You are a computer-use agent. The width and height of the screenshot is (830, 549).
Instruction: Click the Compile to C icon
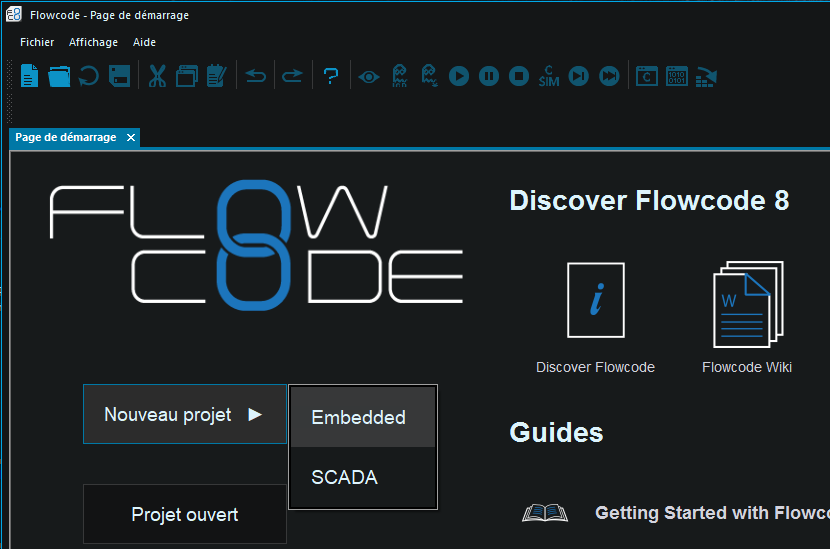647,76
